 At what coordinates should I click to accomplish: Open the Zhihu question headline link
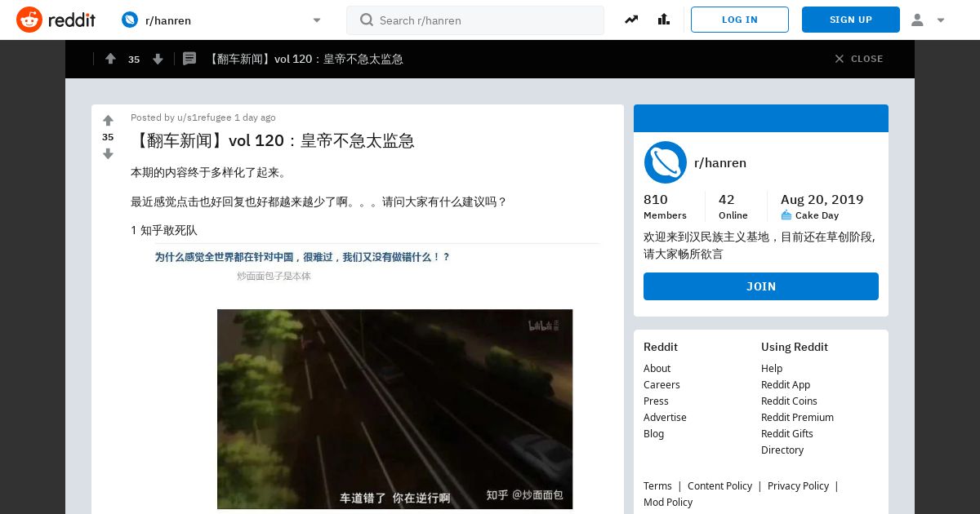(x=302, y=257)
